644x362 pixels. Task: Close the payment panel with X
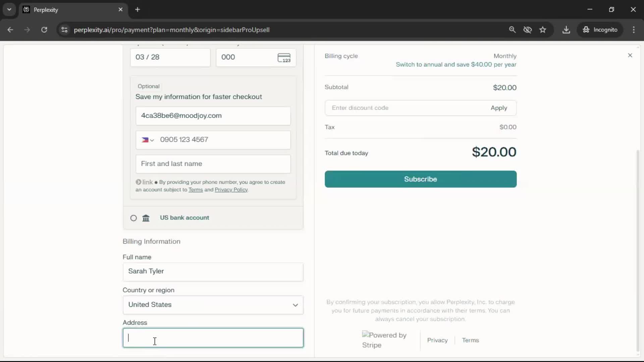(630, 55)
